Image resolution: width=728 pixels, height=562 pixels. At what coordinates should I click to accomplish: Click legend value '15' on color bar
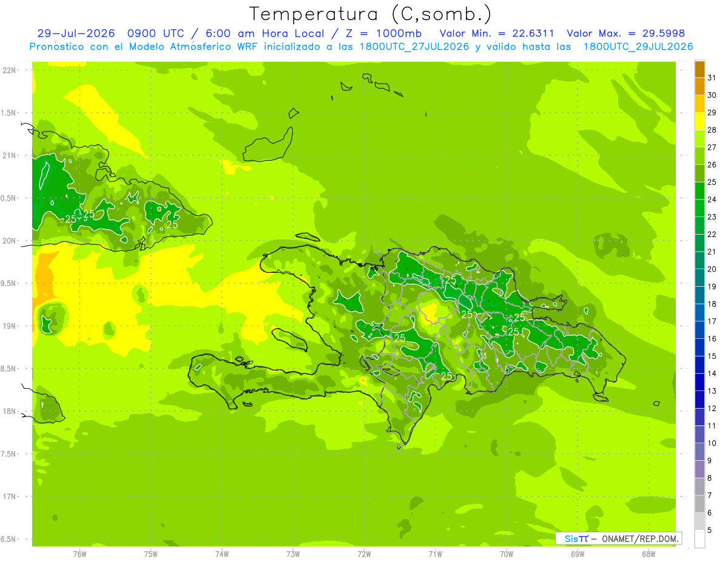click(x=712, y=356)
